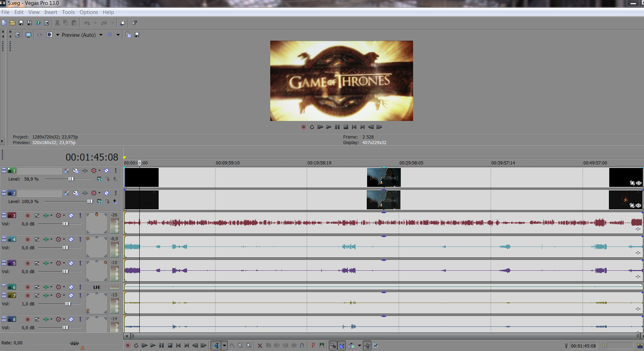Click the 00:01:45:08 timecode display

click(x=92, y=157)
